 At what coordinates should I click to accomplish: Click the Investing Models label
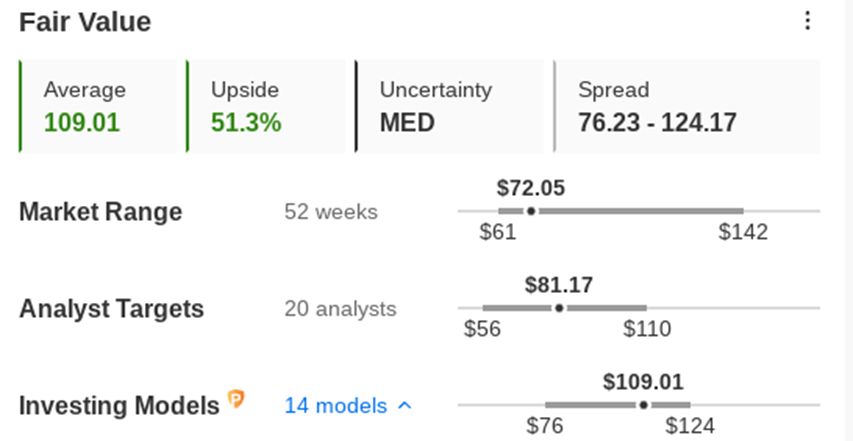pyautogui.click(x=119, y=406)
